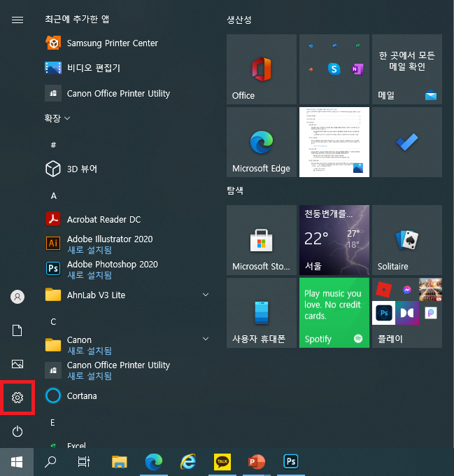Open the Office tile

coord(262,69)
